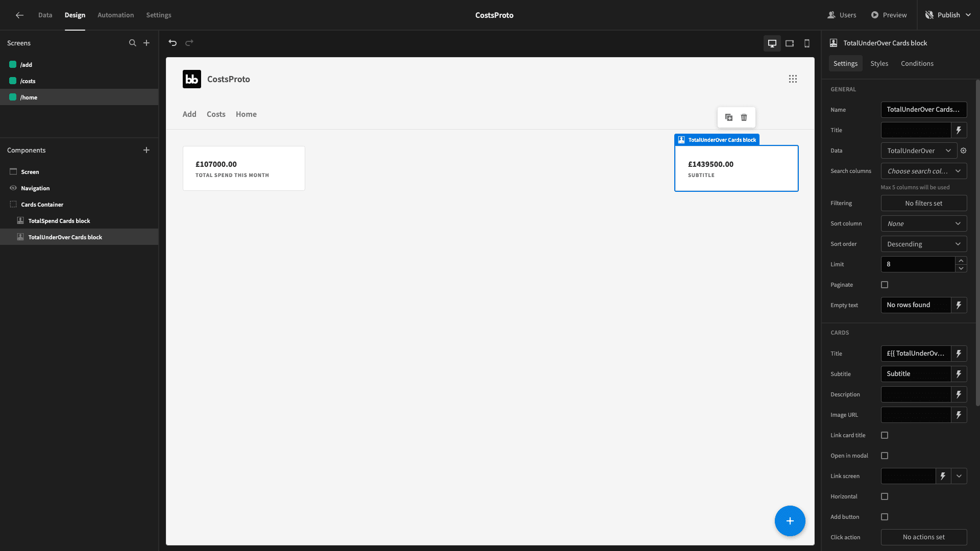Switch to the Conditions tab
Image resolution: width=980 pixels, height=551 pixels.
click(917, 63)
